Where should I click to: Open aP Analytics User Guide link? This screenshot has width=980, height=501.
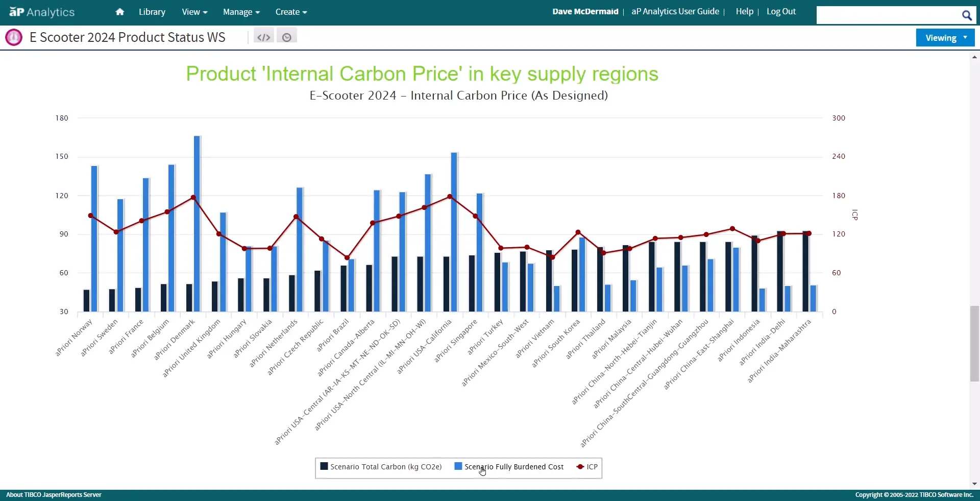pyautogui.click(x=675, y=11)
